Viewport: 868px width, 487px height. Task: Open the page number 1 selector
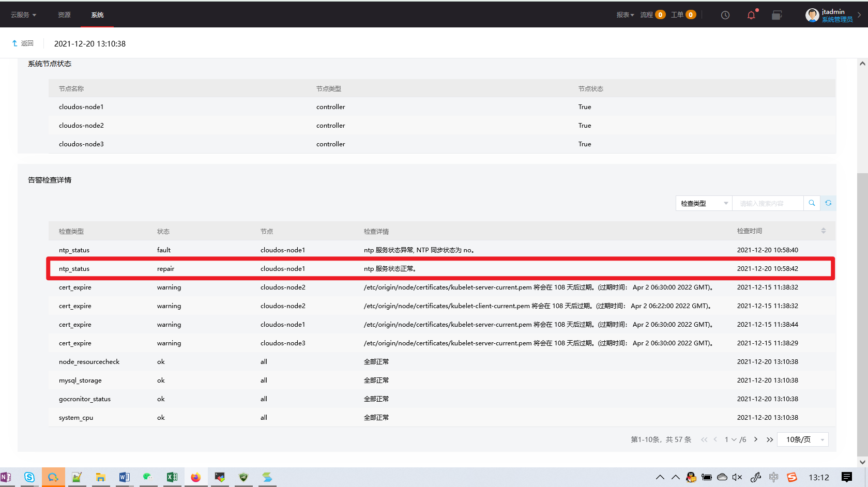pos(730,439)
